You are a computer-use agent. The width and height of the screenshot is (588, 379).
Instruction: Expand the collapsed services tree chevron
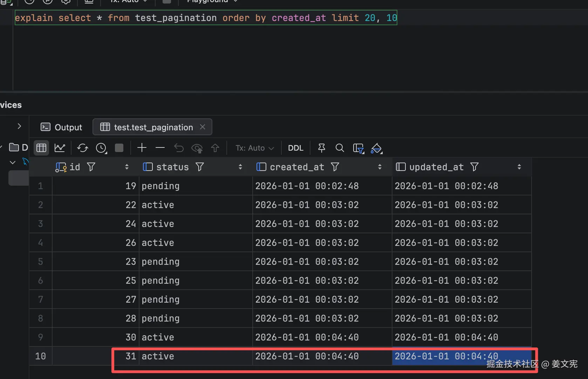[x=19, y=126]
